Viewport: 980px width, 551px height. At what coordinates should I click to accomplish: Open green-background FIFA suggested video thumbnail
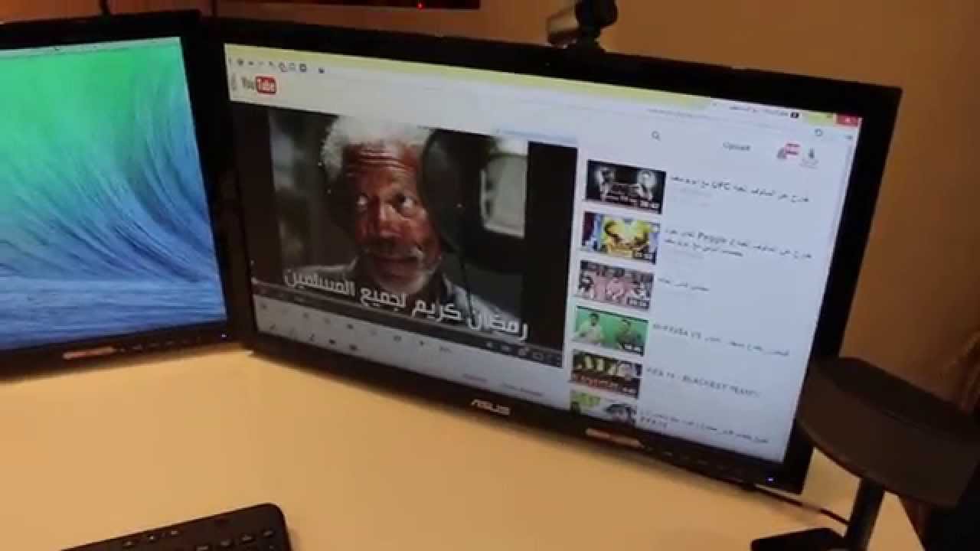coord(611,331)
